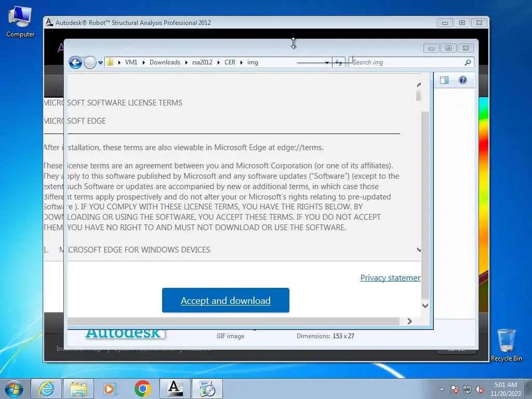Click the Dimensions 153 x 27 value

[343, 336]
